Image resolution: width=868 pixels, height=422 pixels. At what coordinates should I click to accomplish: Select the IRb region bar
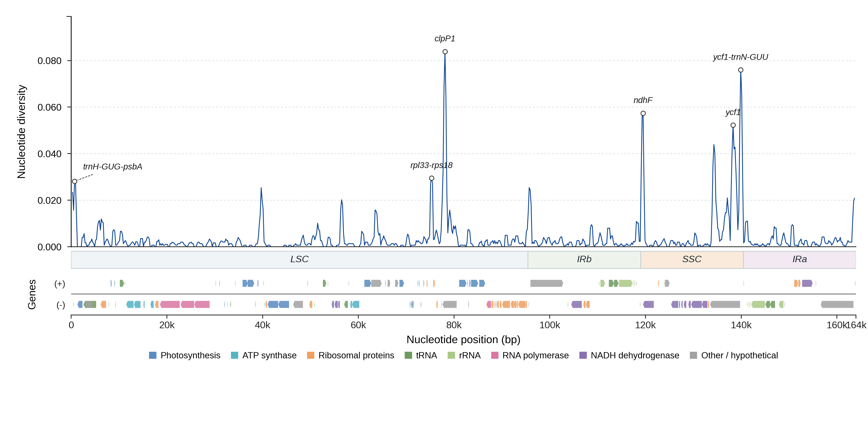584,260
